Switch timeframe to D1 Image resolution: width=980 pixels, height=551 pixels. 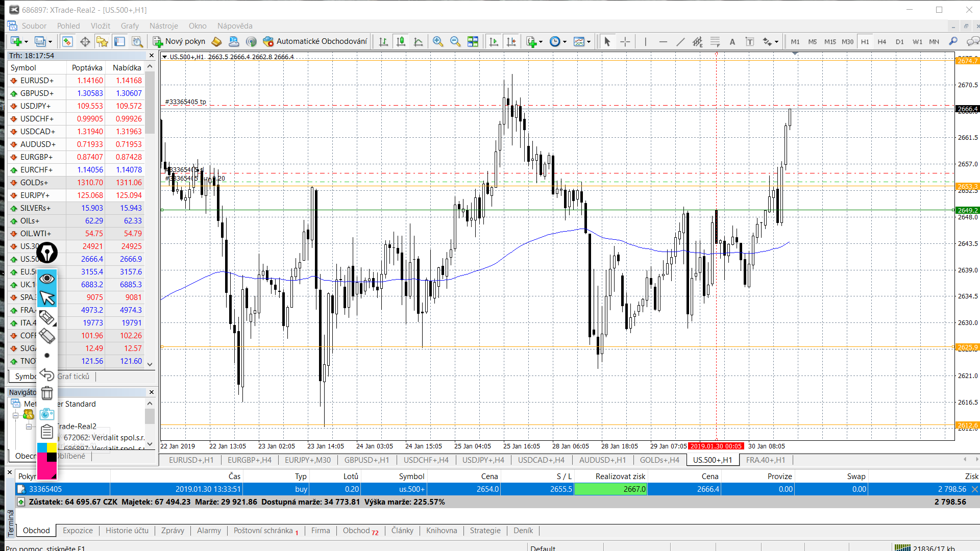[x=899, y=42]
